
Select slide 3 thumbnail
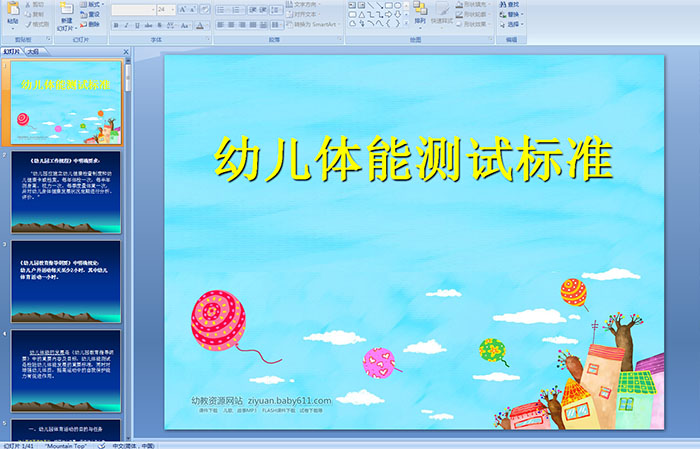click(x=66, y=282)
